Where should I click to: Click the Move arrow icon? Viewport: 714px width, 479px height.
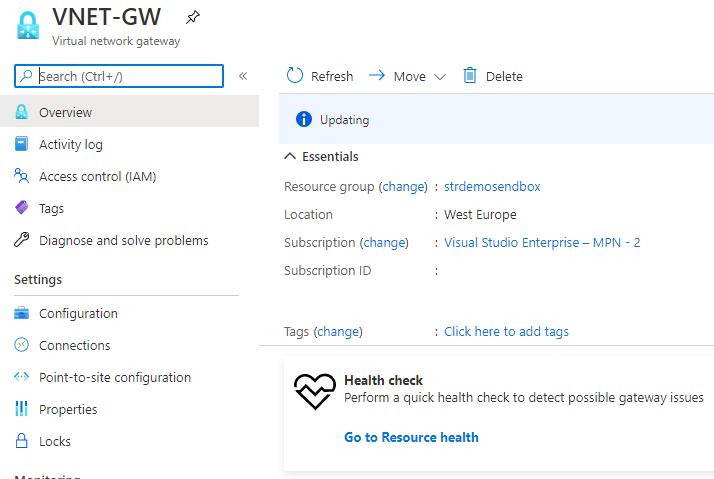coord(377,75)
